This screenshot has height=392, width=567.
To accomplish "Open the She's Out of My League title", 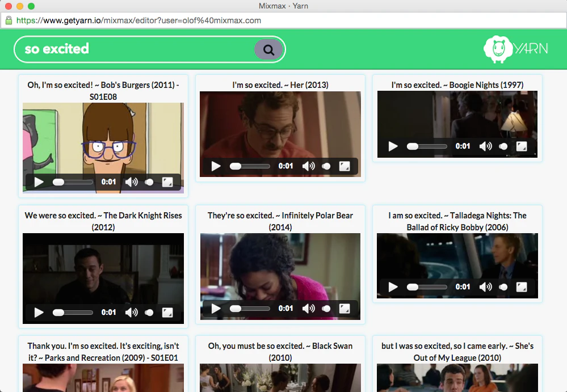I will tap(457, 352).
